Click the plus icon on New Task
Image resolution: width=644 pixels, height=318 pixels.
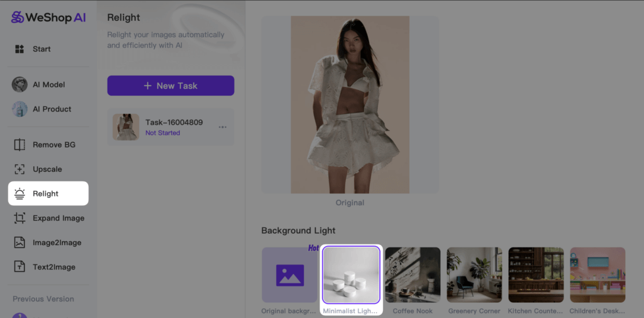click(x=147, y=86)
